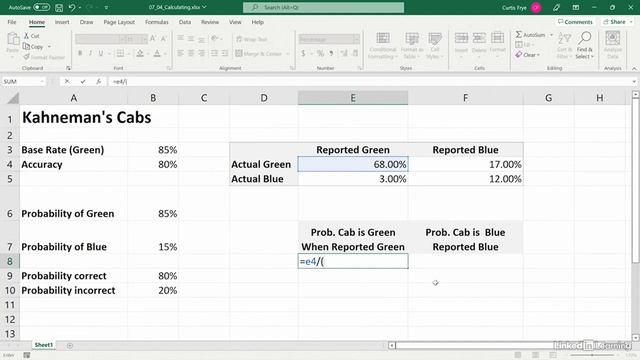The height and width of the screenshot is (360, 640).
Task: Open the Cell Styles menu
Action: click(x=435, y=46)
